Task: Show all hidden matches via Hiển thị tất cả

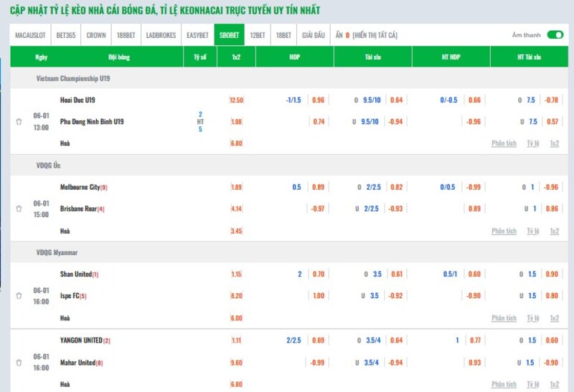Action: point(374,35)
